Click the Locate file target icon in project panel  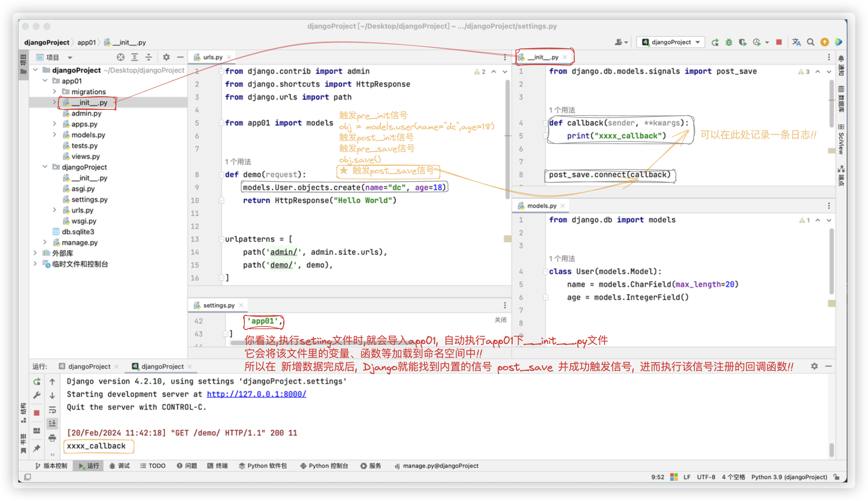coord(120,57)
